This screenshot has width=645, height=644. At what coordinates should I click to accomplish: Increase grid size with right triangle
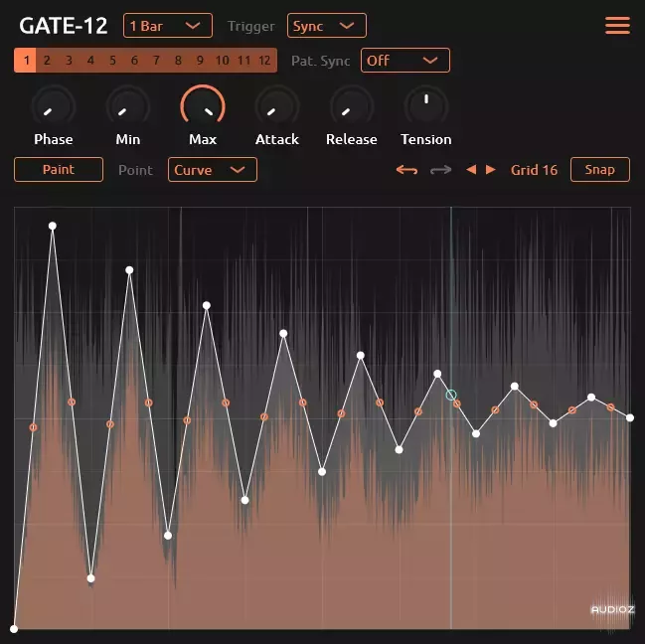490,169
